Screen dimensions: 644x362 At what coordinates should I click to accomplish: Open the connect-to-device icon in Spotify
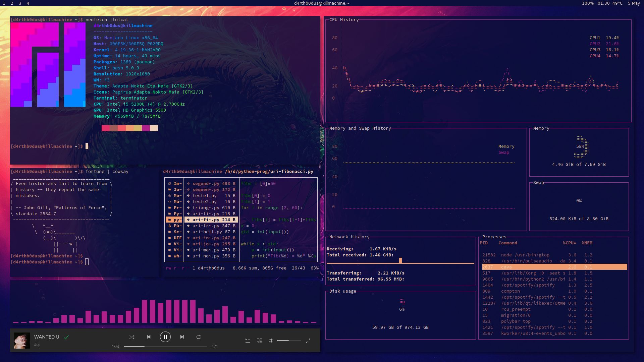click(x=259, y=341)
